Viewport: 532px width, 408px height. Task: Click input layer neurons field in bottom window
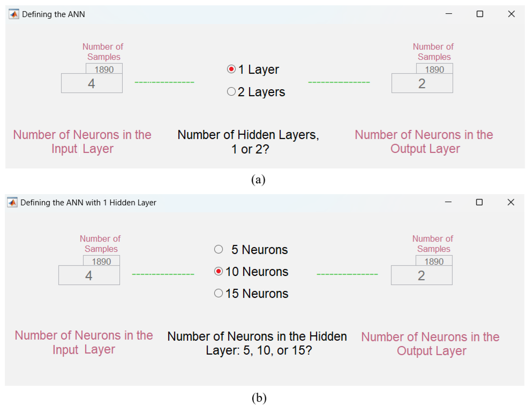[x=89, y=275]
